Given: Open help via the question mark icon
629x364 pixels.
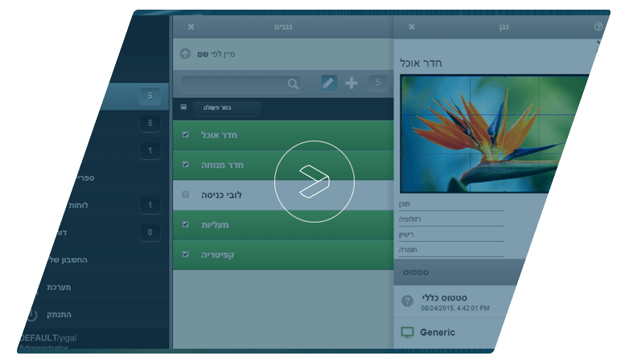Looking at the screenshot, I should coord(598,27).
